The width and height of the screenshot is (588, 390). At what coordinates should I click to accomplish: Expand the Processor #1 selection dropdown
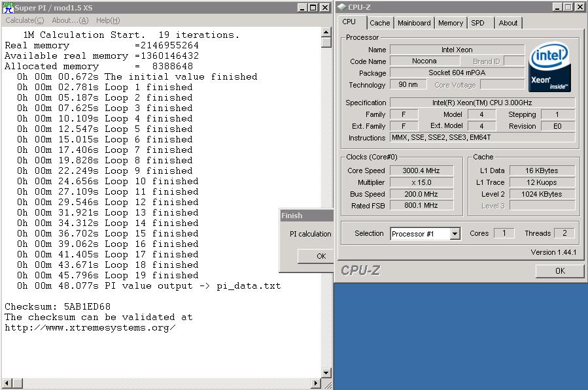(455, 234)
